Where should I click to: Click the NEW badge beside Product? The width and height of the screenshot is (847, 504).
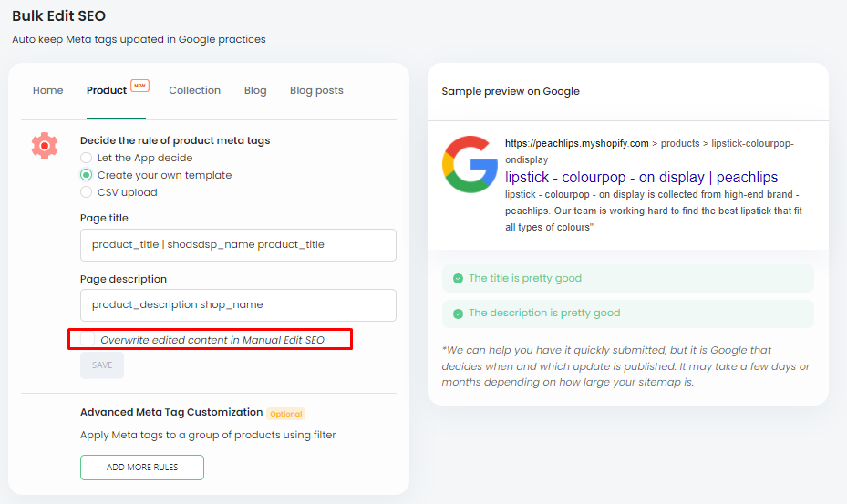tap(139, 86)
